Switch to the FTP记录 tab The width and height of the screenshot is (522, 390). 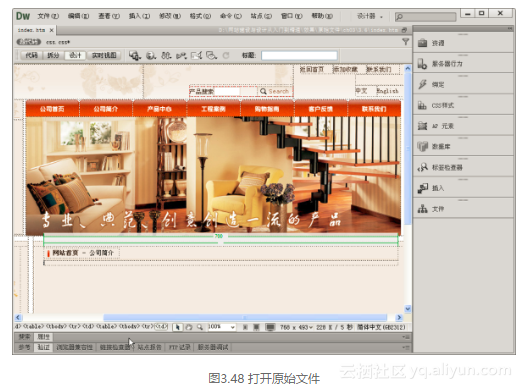point(179,347)
